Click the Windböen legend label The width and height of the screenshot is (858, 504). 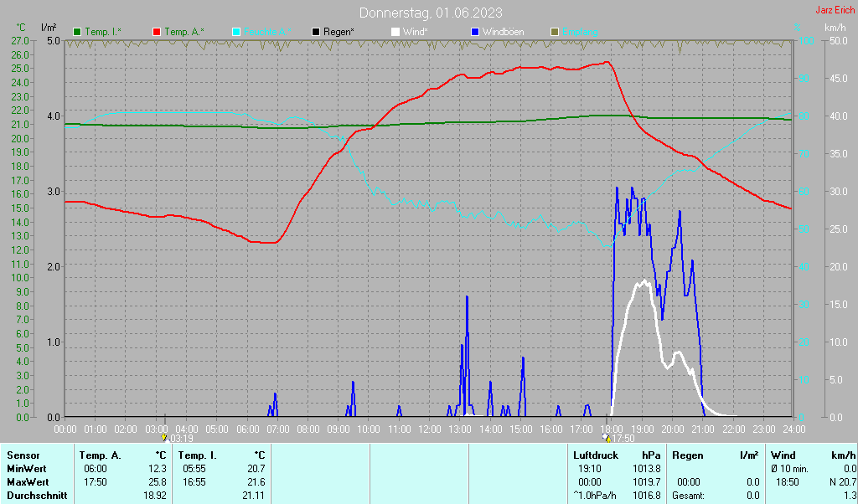point(503,32)
